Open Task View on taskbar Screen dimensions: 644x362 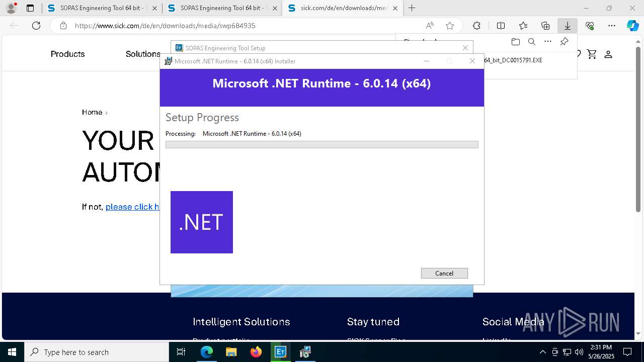pos(181,352)
